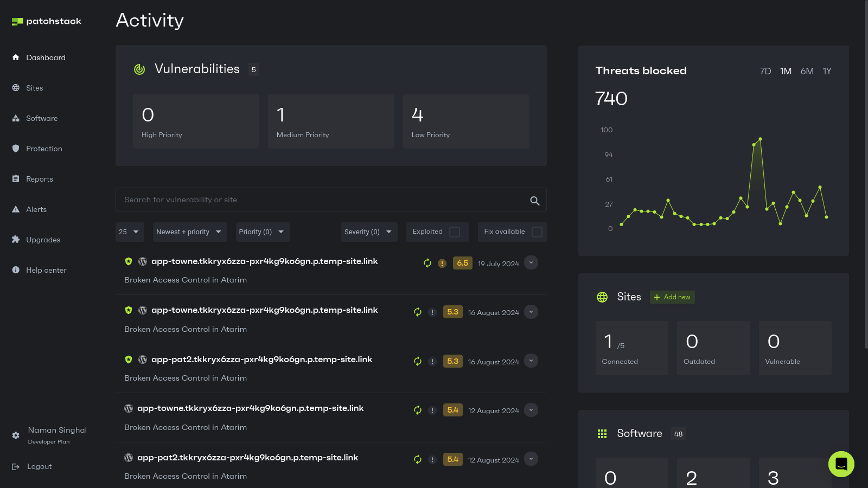Go to the Upgrades section
Viewport: 868px width, 488px height.
pyautogui.click(x=43, y=240)
